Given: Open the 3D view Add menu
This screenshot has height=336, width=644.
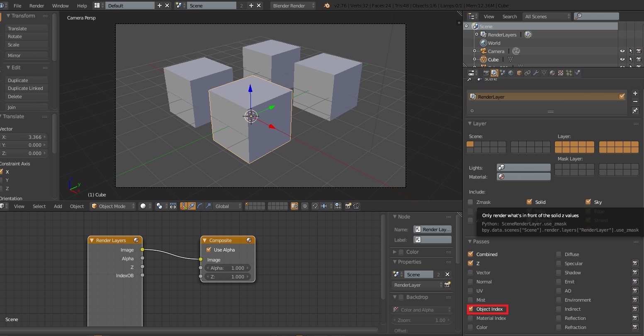Looking at the screenshot, I should pyautogui.click(x=58, y=206).
